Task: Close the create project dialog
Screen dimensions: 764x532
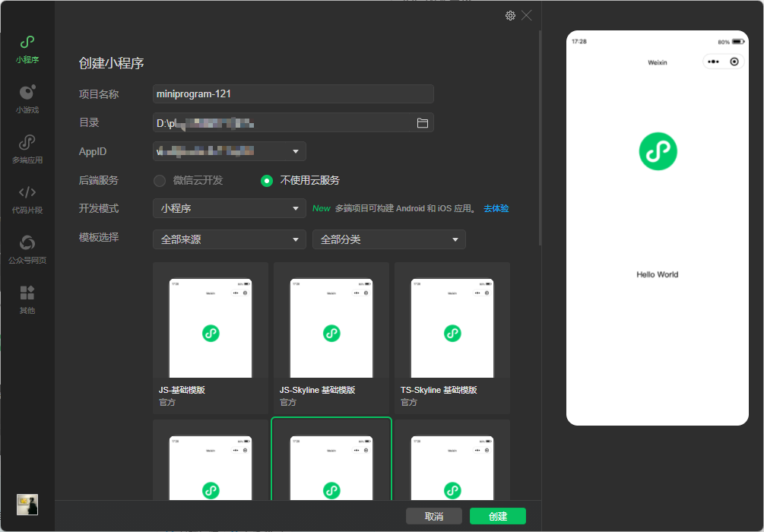Action: [x=527, y=16]
